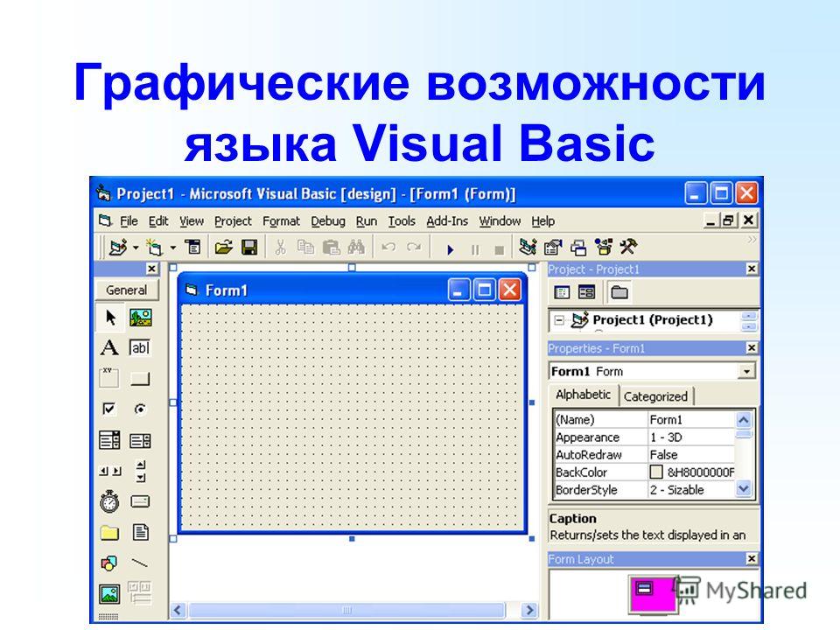Select the horizontal scrollbar control tool
This screenshot has height=630, width=840.
point(110,471)
